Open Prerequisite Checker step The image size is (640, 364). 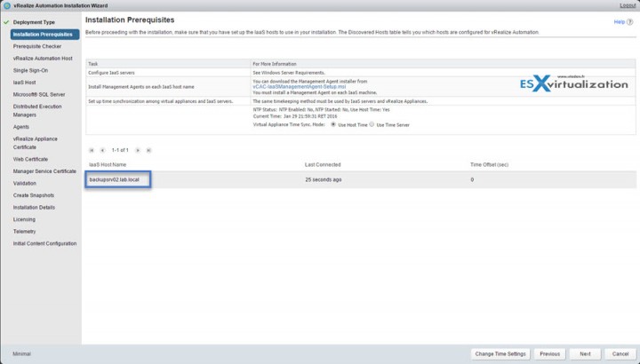click(x=37, y=46)
